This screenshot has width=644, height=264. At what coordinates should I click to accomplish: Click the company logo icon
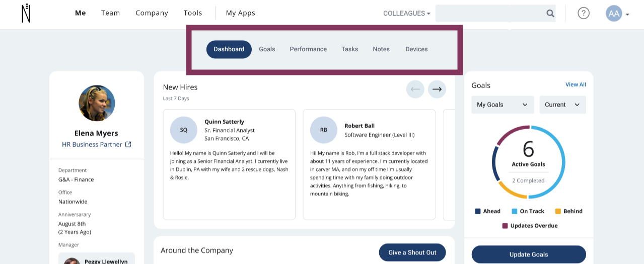point(26,13)
